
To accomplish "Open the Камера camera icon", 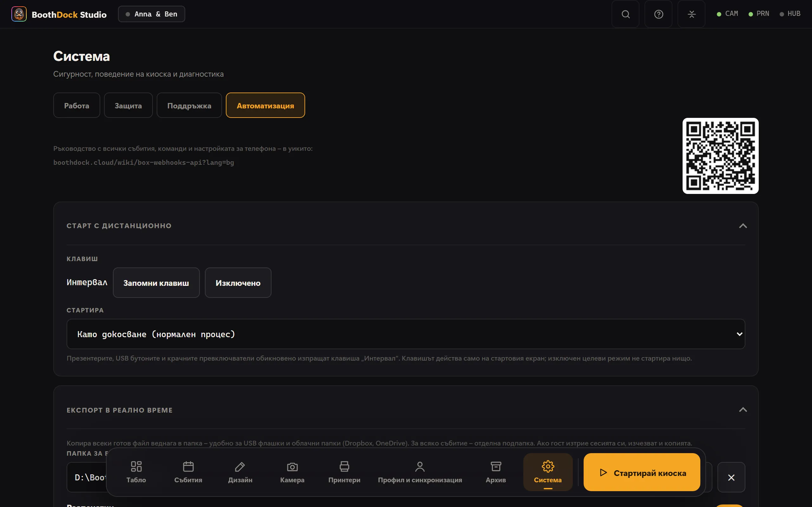I will pos(292,466).
